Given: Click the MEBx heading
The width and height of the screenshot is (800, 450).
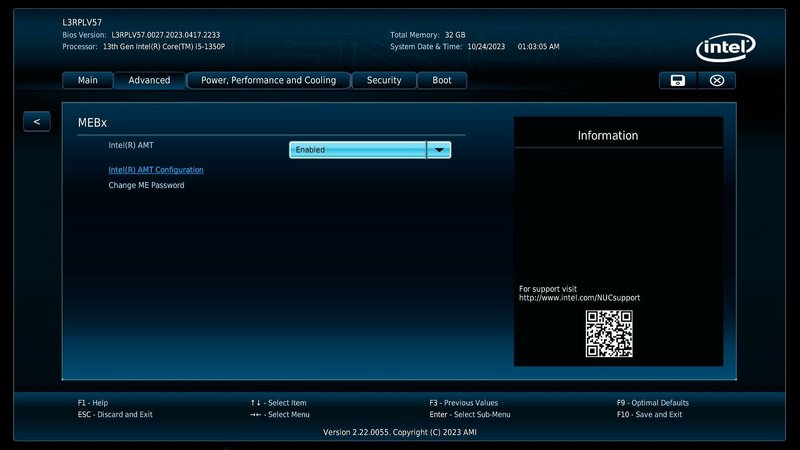Looking at the screenshot, I should [x=92, y=123].
